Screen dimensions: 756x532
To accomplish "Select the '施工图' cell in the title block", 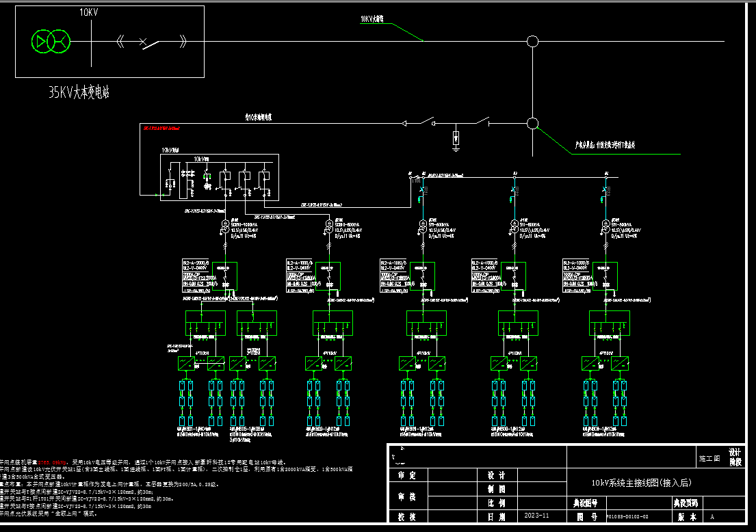I will pyautogui.click(x=709, y=457).
